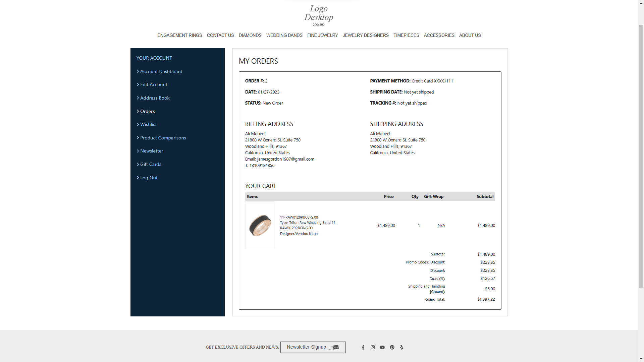This screenshot has height=362, width=644.
Task: Open the Diamonds menu item
Action: tap(250, 35)
